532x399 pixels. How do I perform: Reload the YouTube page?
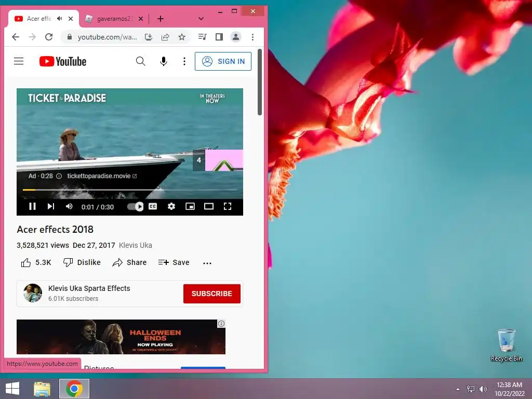click(49, 37)
